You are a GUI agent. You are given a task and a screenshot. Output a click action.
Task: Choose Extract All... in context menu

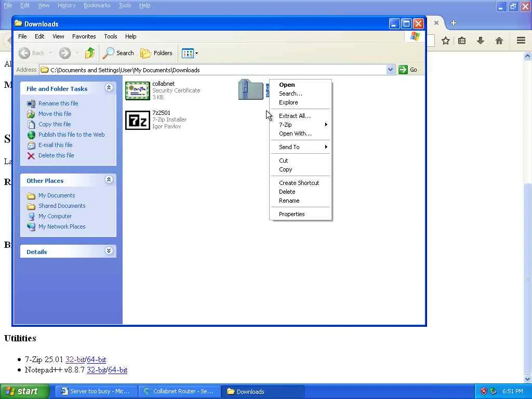[x=300, y=116]
